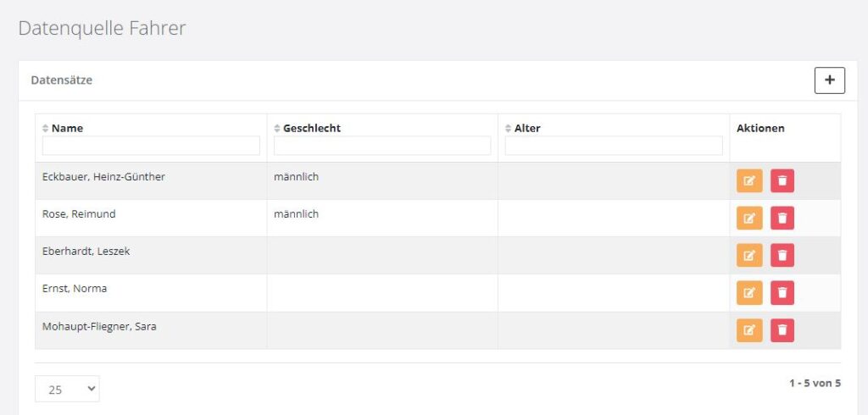868x415 pixels.
Task: Edit the Rose, Reimund record
Action: pos(749,219)
